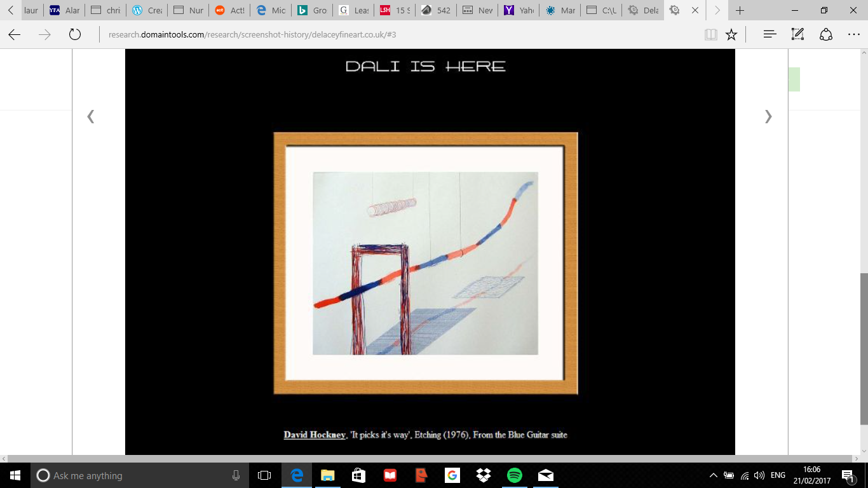Image resolution: width=868 pixels, height=488 pixels.
Task: Open the Hub favorites and history icon
Action: pos(770,34)
